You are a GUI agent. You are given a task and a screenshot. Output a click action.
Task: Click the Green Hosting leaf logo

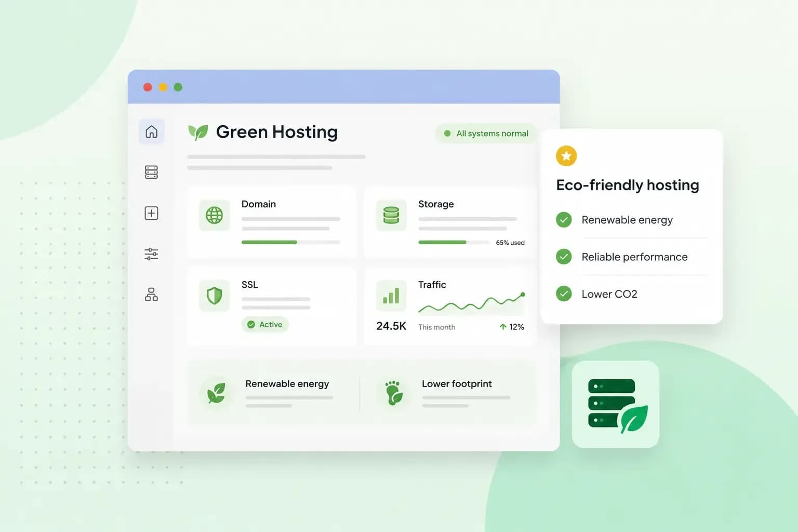[x=198, y=132]
